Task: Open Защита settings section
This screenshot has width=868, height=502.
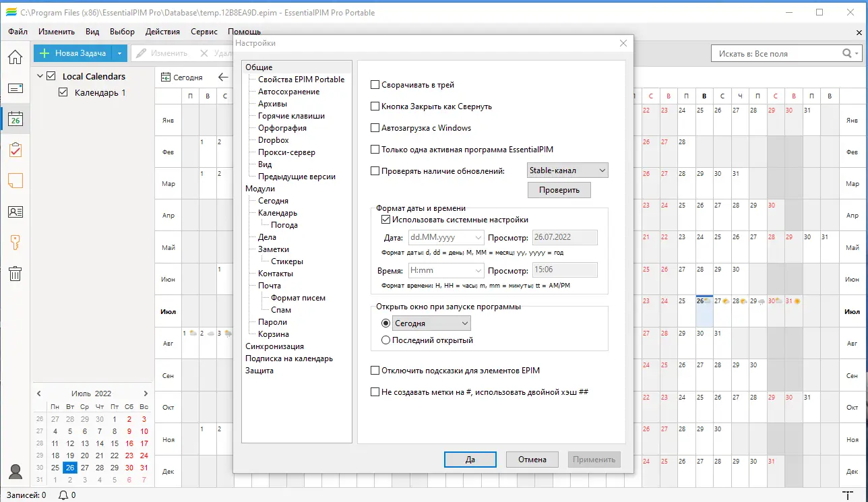Action: coord(259,371)
